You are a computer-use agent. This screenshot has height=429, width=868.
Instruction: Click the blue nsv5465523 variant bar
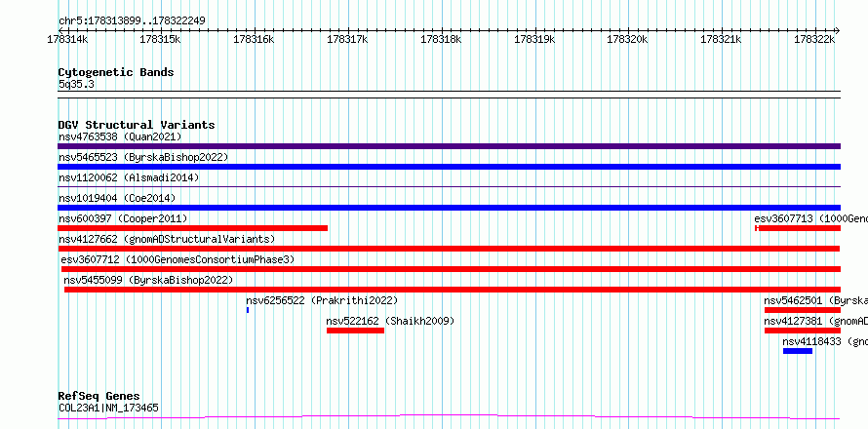[449, 167]
